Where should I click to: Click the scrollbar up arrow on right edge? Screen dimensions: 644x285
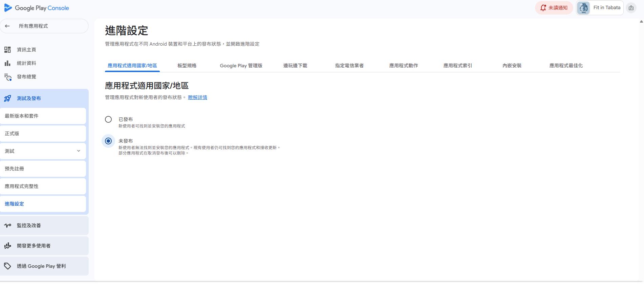641,22
